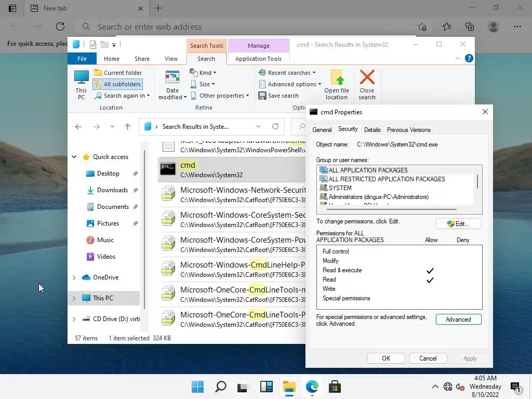This screenshot has height=399, width=532.
Task: Click the up one level arrow
Action: 128,127
